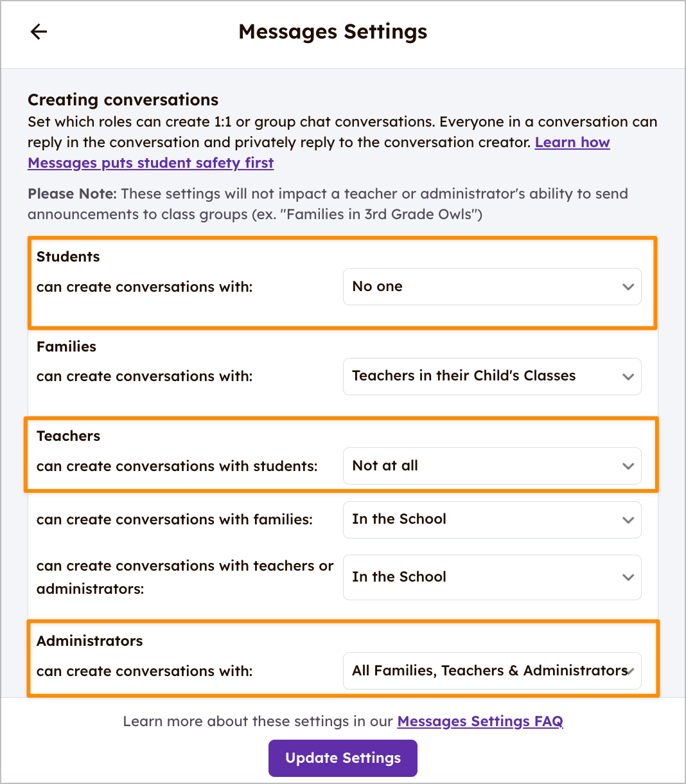
Task: Click the "Administrators" section label
Action: click(90, 641)
